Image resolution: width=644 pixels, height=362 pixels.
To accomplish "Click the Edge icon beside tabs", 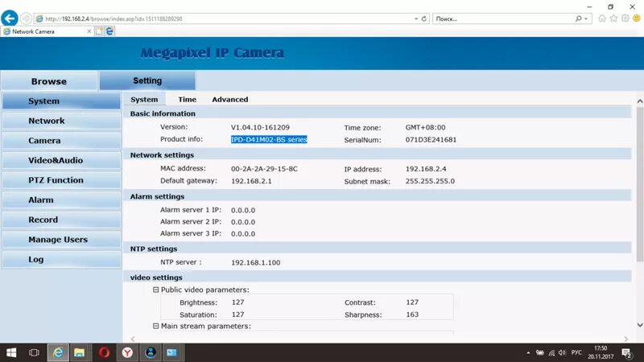I will click(109, 31).
